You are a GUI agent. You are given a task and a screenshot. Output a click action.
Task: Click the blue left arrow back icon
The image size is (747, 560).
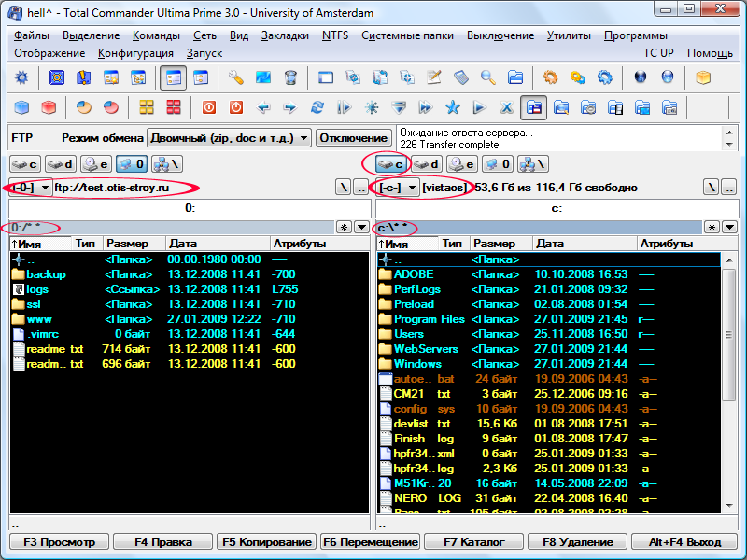(x=263, y=107)
